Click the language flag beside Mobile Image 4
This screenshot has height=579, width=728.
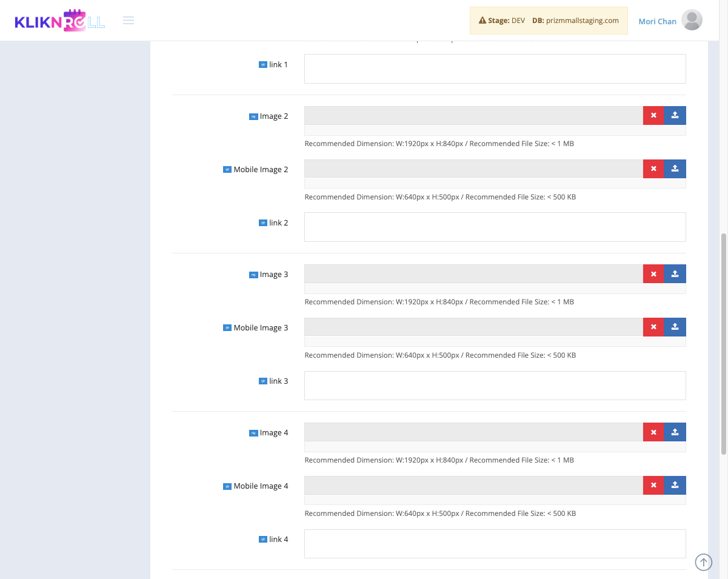click(227, 486)
